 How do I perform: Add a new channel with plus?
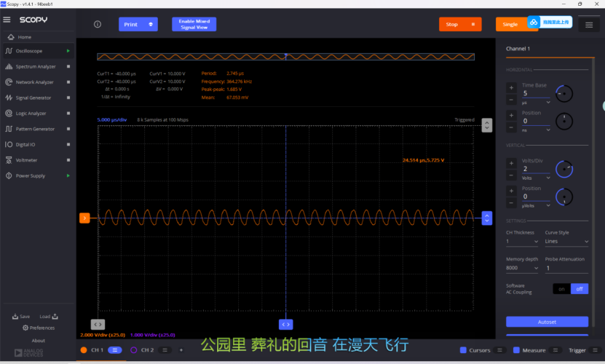point(181,350)
